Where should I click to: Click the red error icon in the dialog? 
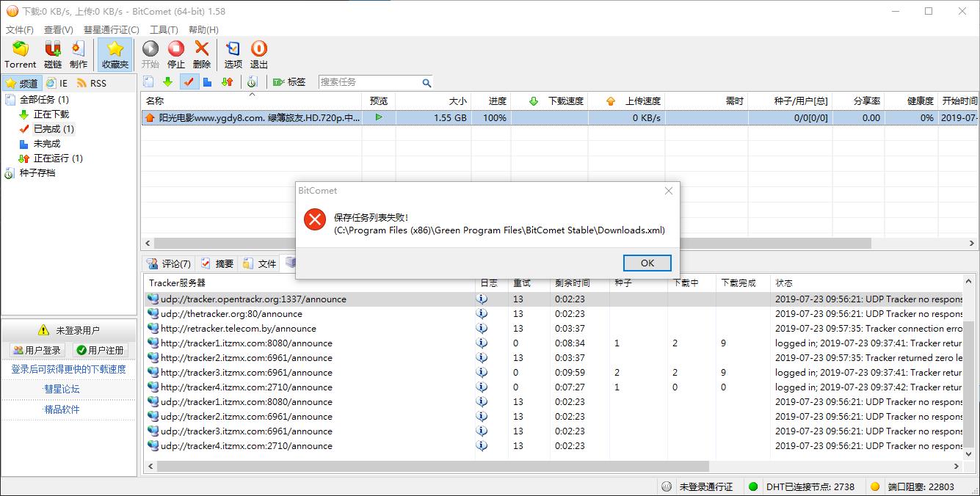point(315,219)
